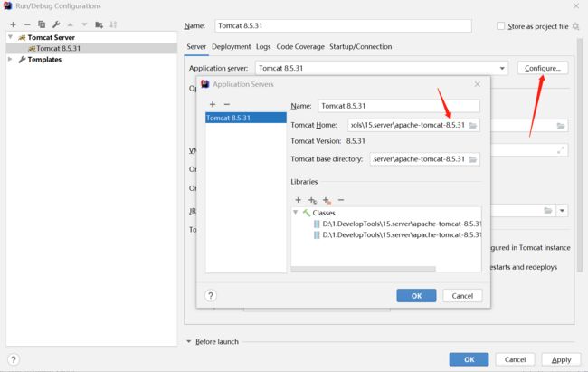Image resolution: width=588 pixels, height=372 pixels.
Task: Remove application server with minus icon
Action: click(226, 104)
